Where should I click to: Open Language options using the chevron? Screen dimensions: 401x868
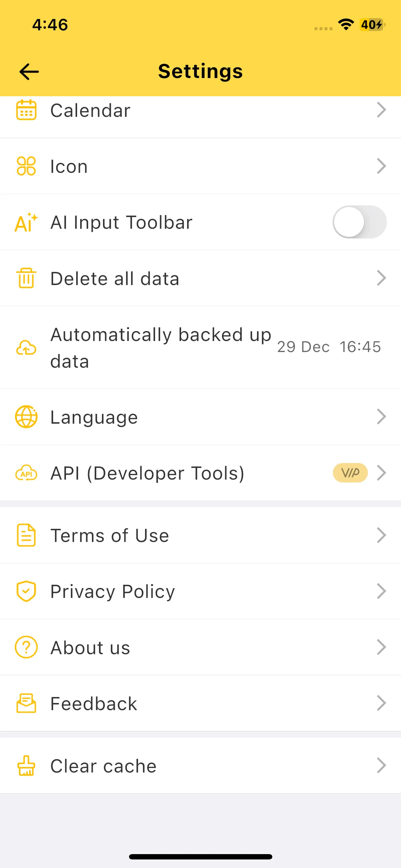tap(381, 417)
